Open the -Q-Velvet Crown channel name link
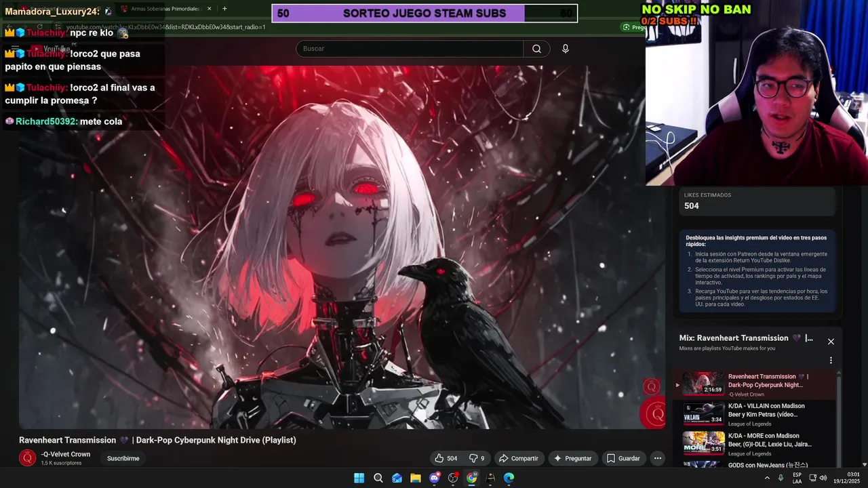Screen dimensions: 868x488 click(x=65, y=454)
